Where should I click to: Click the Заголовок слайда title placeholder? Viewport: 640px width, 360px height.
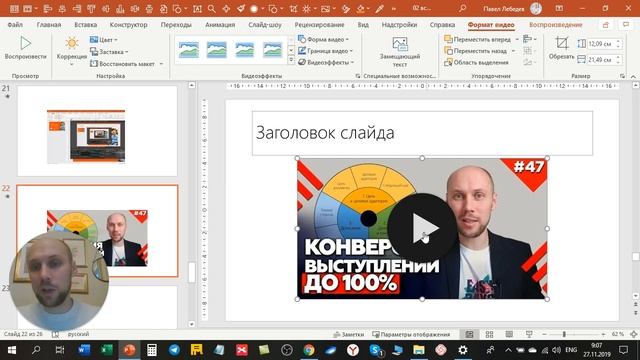pos(422,133)
